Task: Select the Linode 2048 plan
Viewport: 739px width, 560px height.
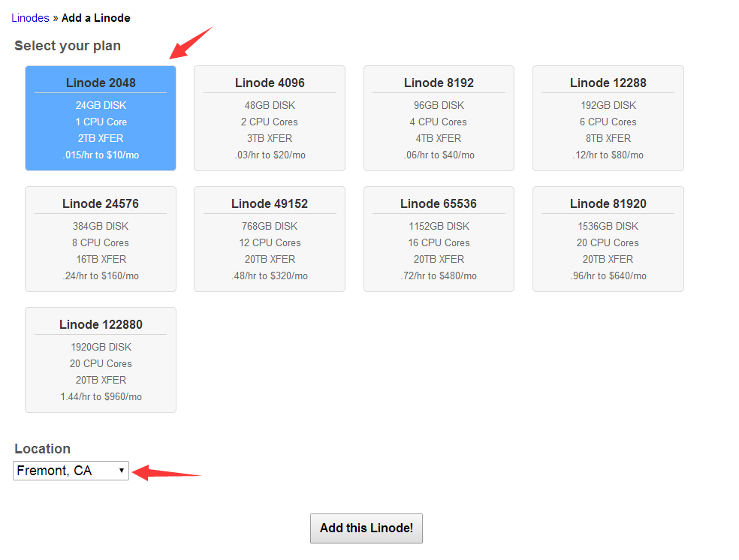Action: (101, 118)
